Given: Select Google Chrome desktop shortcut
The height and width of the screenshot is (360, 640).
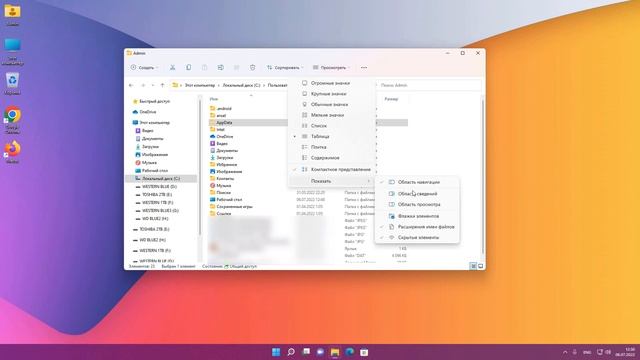Looking at the screenshot, I should (x=12, y=120).
